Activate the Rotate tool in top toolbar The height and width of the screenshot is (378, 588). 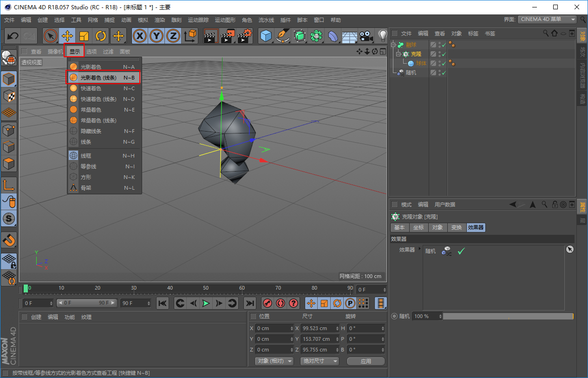pos(101,36)
